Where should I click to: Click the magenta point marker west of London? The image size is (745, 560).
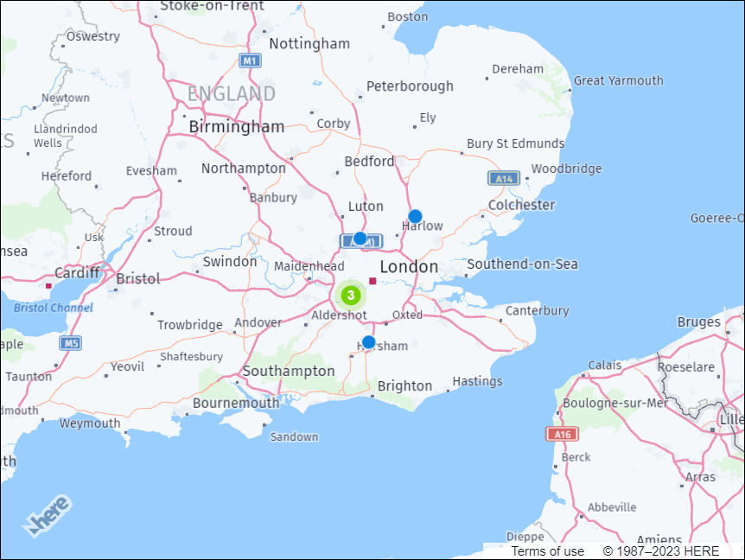[x=372, y=281]
